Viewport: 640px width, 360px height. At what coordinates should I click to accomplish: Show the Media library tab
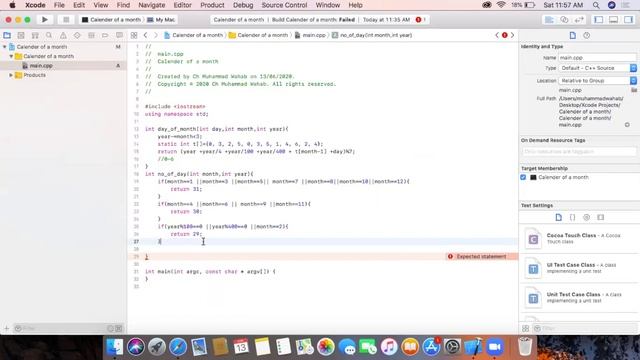[x=600, y=218]
